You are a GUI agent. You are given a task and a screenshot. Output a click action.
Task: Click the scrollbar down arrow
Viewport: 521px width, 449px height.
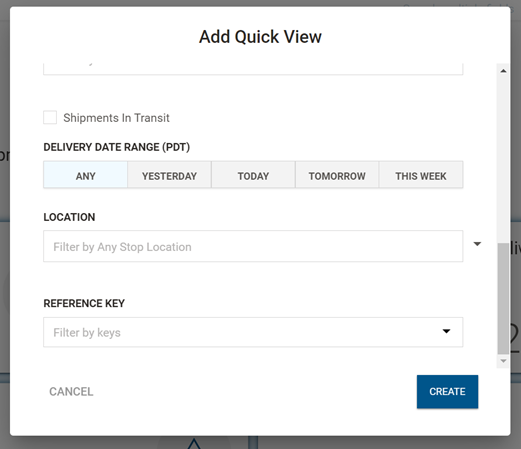(503, 361)
